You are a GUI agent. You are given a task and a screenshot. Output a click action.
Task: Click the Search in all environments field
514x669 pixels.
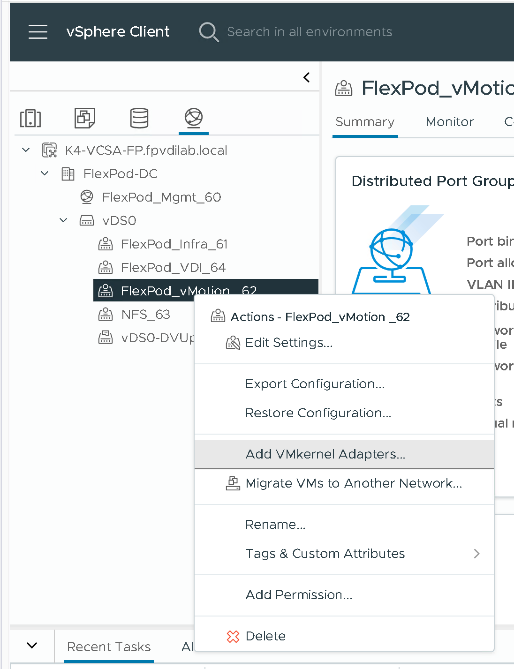click(309, 32)
